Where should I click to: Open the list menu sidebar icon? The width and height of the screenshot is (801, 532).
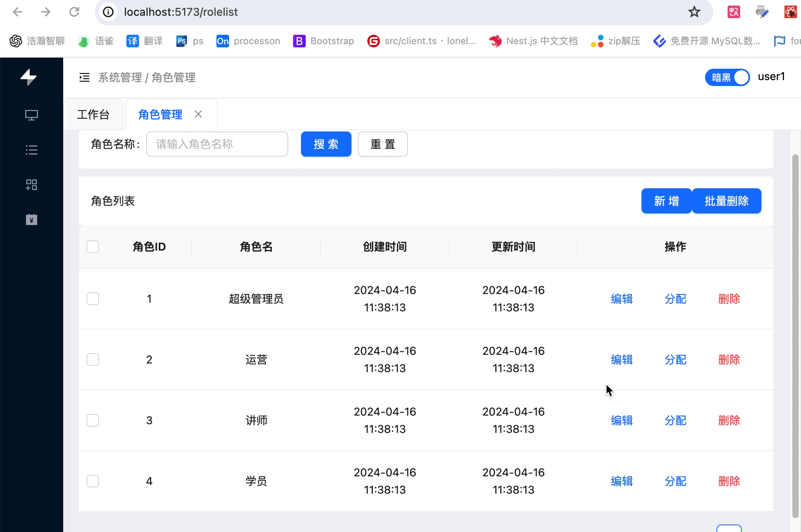point(32,150)
